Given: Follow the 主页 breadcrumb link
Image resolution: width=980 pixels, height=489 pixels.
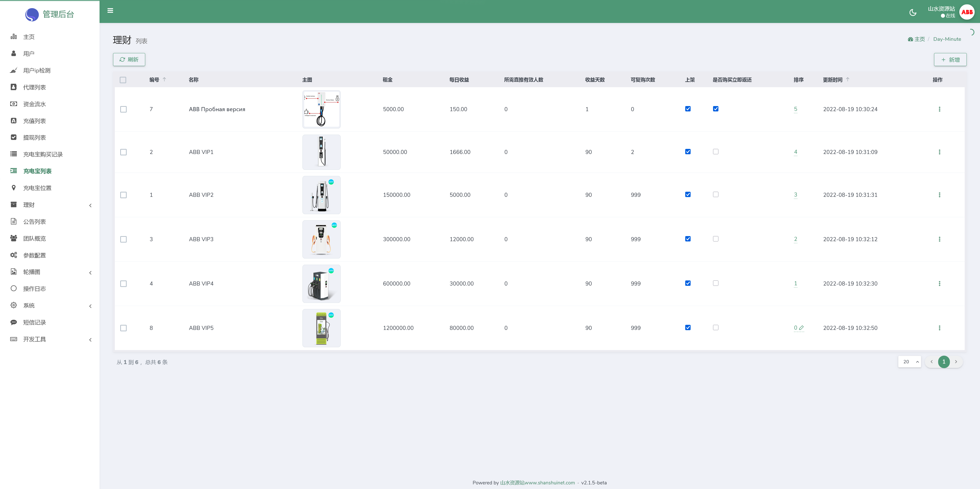Looking at the screenshot, I should pyautogui.click(x=916, y=39).
